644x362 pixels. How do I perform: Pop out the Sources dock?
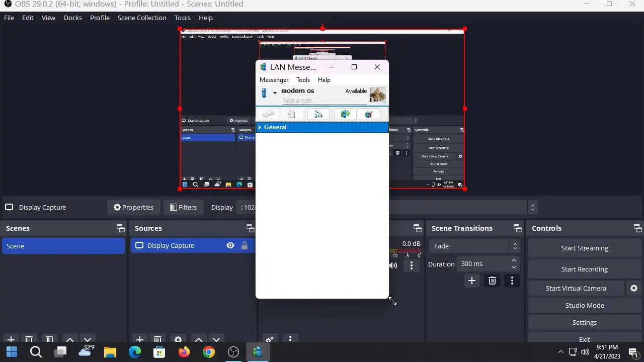(250, 228)
